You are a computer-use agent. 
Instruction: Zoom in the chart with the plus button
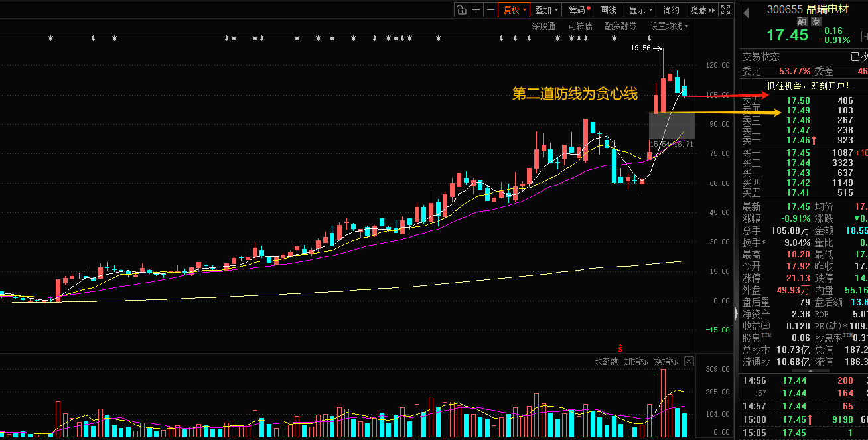476,10
